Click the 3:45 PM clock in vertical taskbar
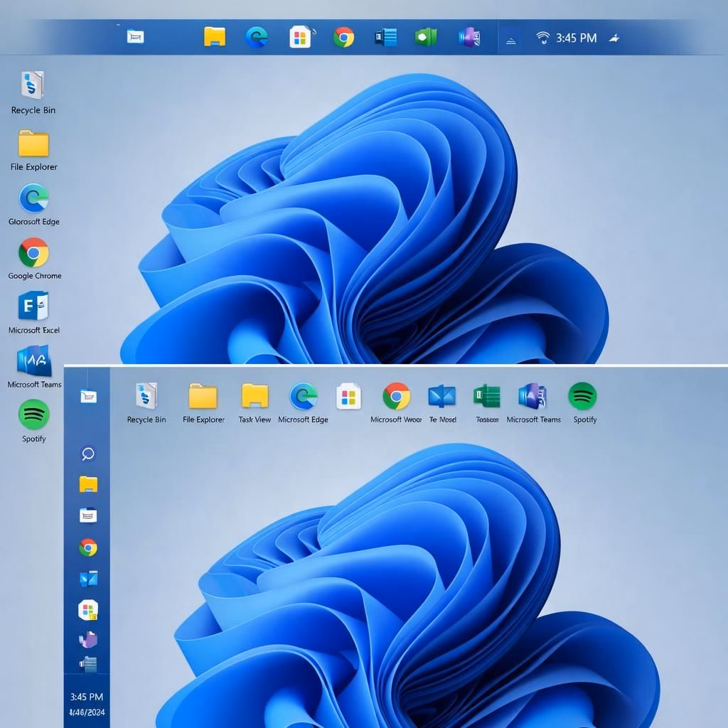The height and width of the screenshot is (728, 728). click(x=87, y=697)
